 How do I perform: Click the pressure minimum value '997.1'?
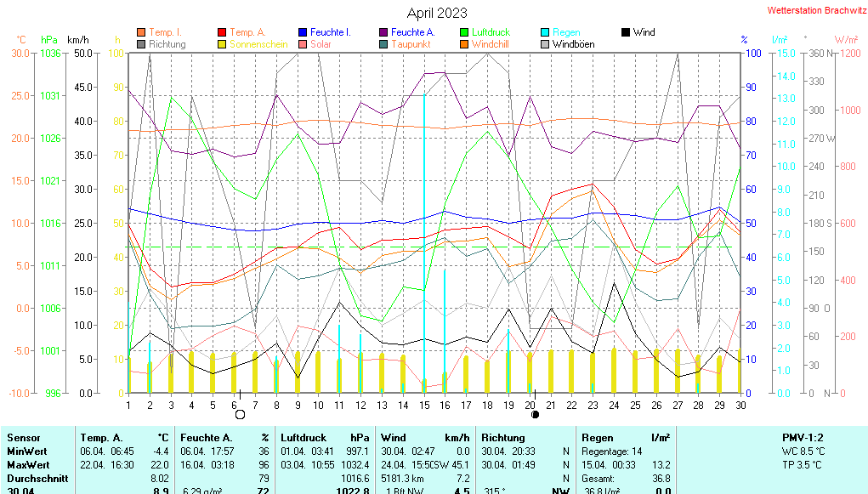click(x=358, y=451)
